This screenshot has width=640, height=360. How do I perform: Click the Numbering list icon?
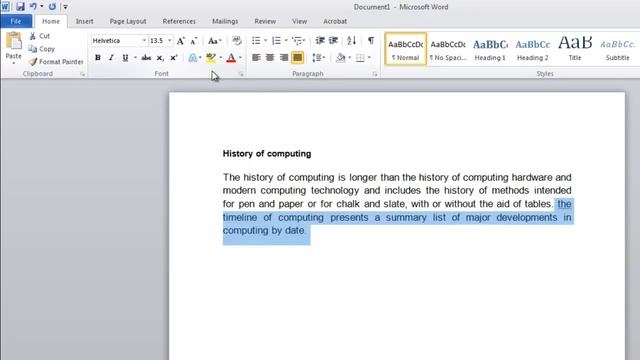coord(276,41)
